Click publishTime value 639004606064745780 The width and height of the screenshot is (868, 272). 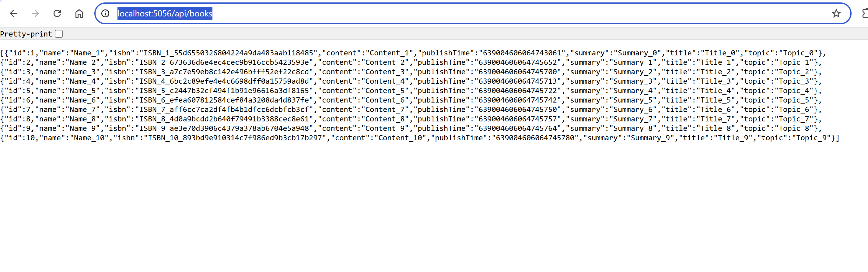click(x=535, y=138)
